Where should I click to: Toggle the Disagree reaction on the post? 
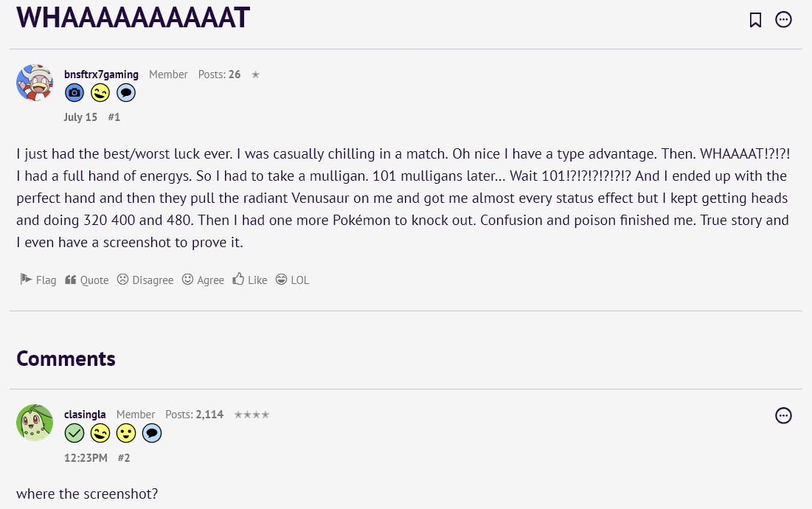click(145, 280)
